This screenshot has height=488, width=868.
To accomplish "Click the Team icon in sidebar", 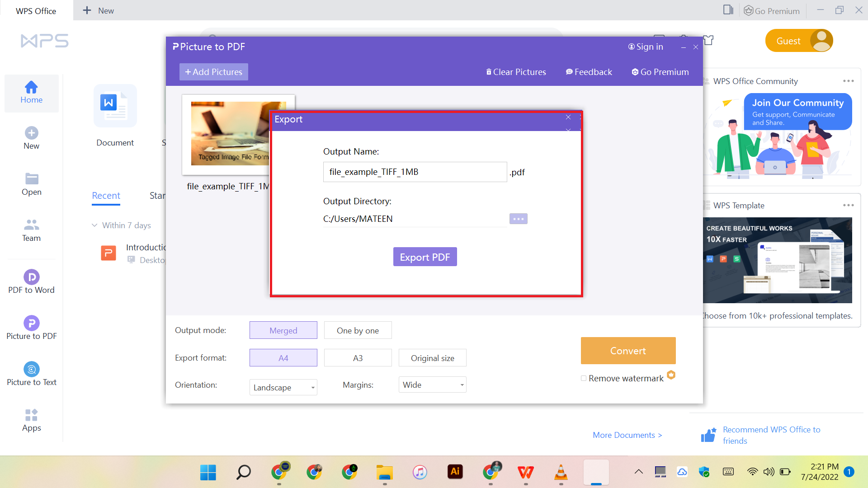I will 31,231.
